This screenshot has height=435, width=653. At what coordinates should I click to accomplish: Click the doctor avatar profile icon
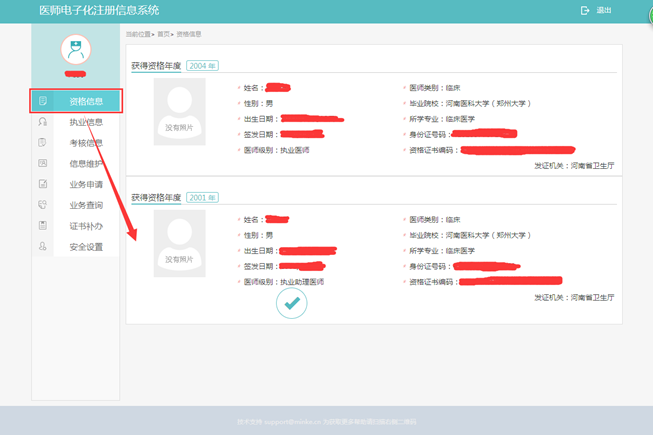tap(75, 49)
